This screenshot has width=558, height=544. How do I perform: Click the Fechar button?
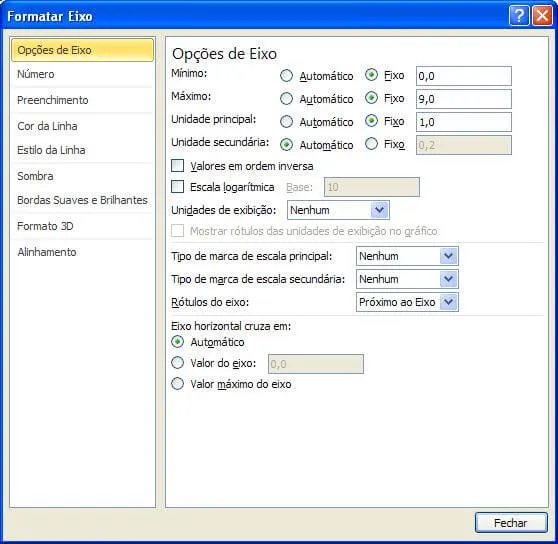click(511, 523)
